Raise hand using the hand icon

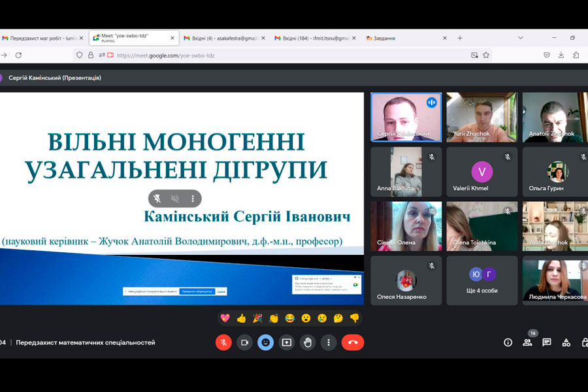[x=307, y=342]
